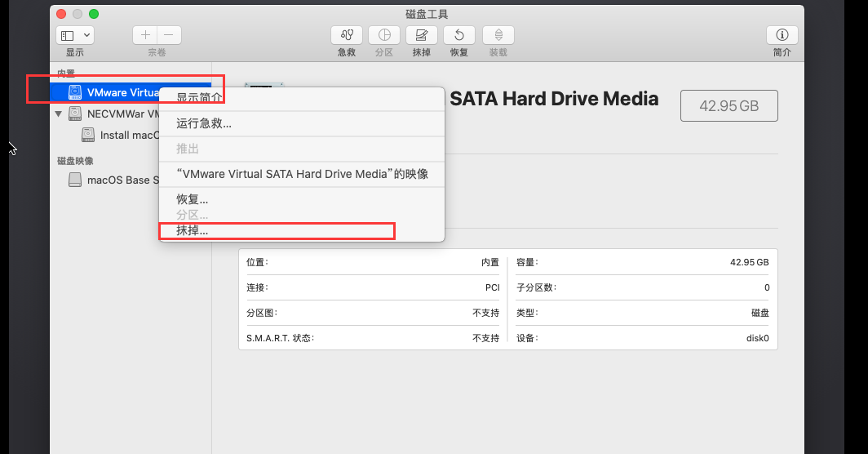Click the green zoom window button

click(x=94, y=14)
